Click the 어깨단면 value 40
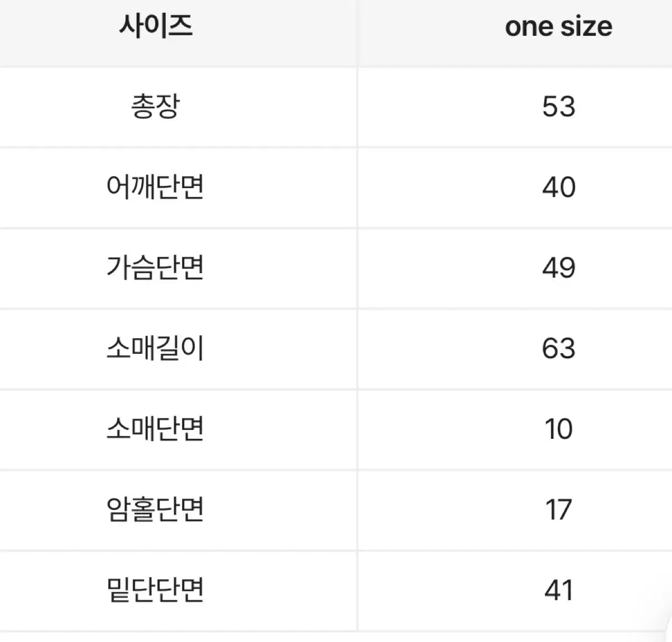The height and width of the screenshot is (642, 672). [x=558, y=187]
